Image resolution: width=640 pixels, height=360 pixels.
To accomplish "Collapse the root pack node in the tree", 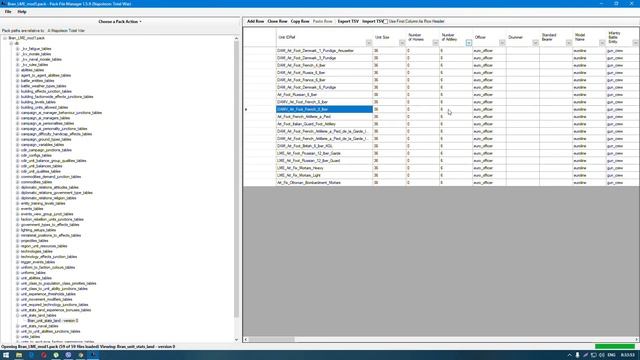I will (x=5, y=38).
